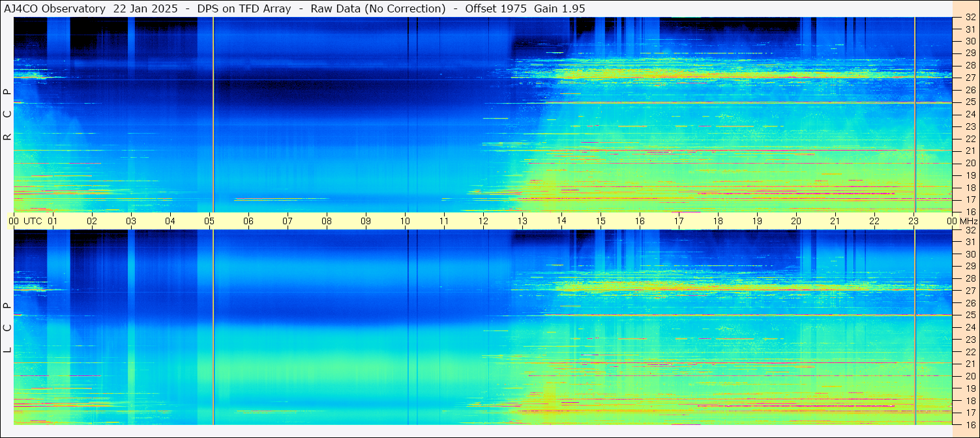This screenshot has height=438, width=980.
Task: Click the UTC label on time axis
Action: [33, 221]
